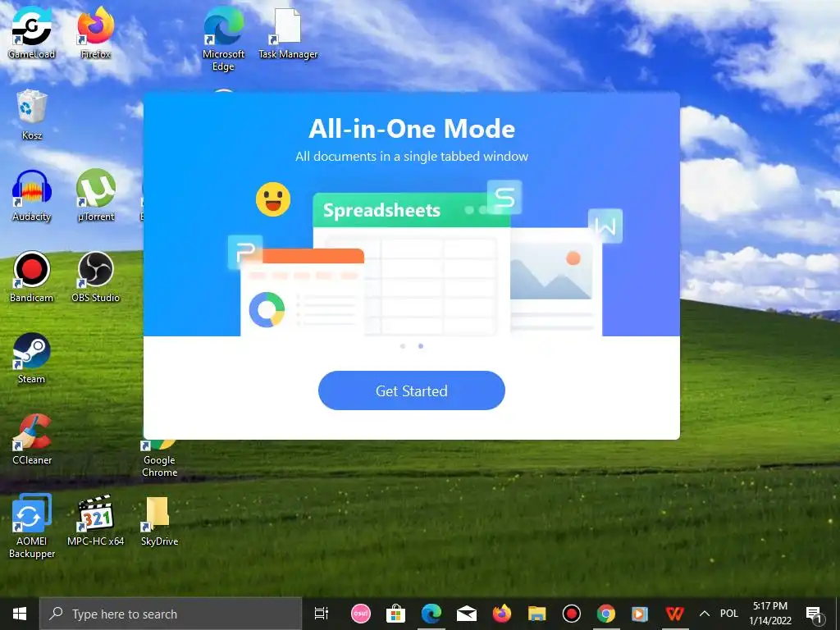Open Task View in the taskbar
The image size is (840, 630).
pyautogui.click(x=322, y=614)
